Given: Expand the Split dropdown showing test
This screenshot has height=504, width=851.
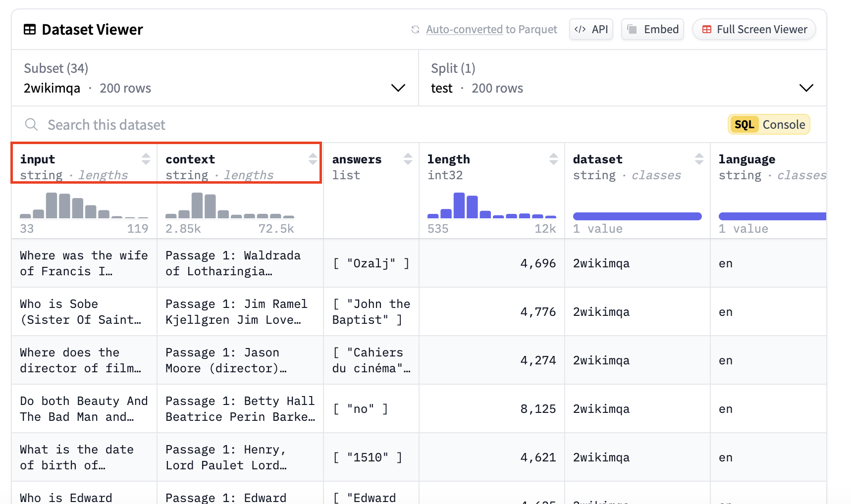Looking at the screenshot, I should tap(622, 78).
